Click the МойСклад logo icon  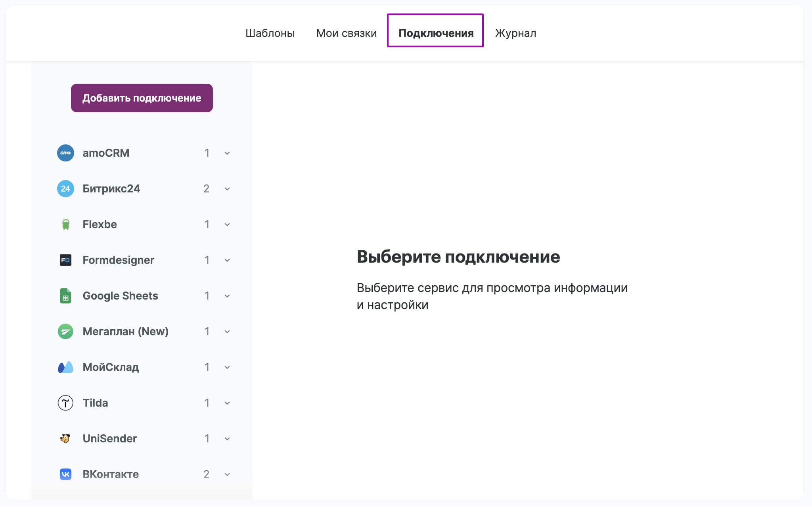tap(65, 367)
